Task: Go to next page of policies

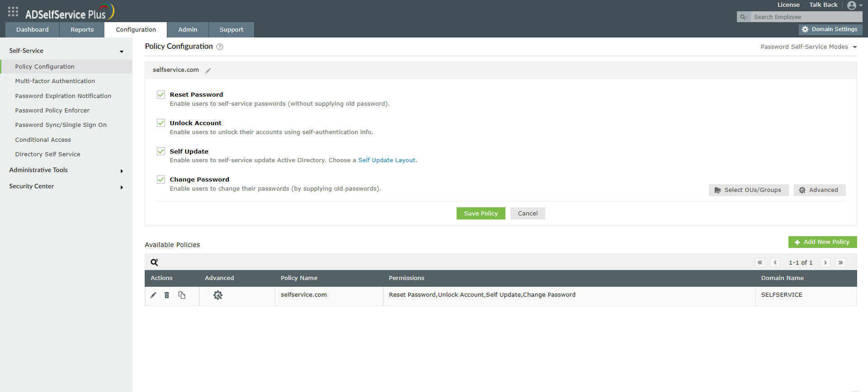Action: [826, 262]
